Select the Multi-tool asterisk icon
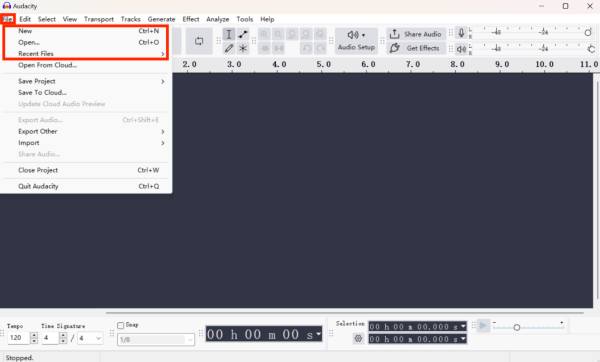Viewport: 600px width, 362px height. point(243,48)
